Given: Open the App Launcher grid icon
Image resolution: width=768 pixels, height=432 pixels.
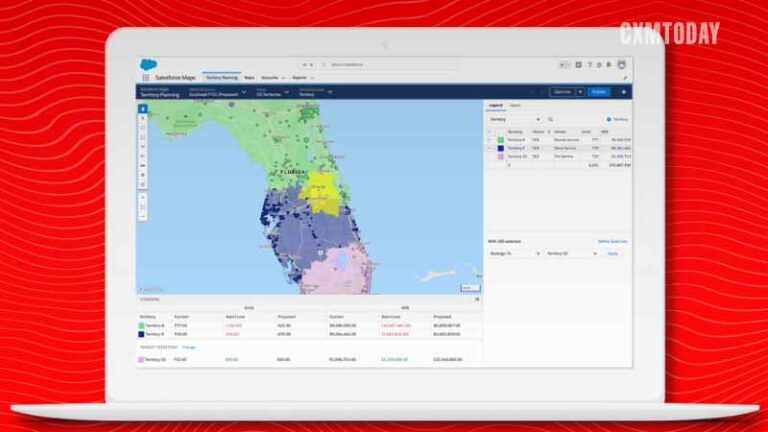Looking at the screenshot, I should click(x=145, y=78).
